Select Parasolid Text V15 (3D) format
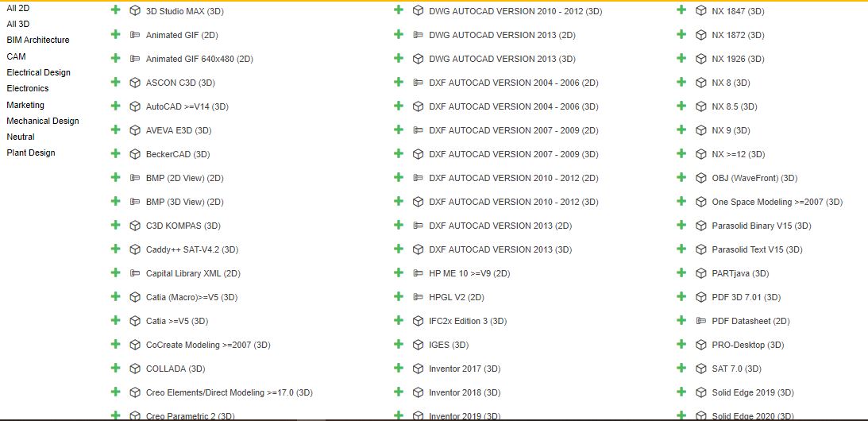 tap(757, 249)
